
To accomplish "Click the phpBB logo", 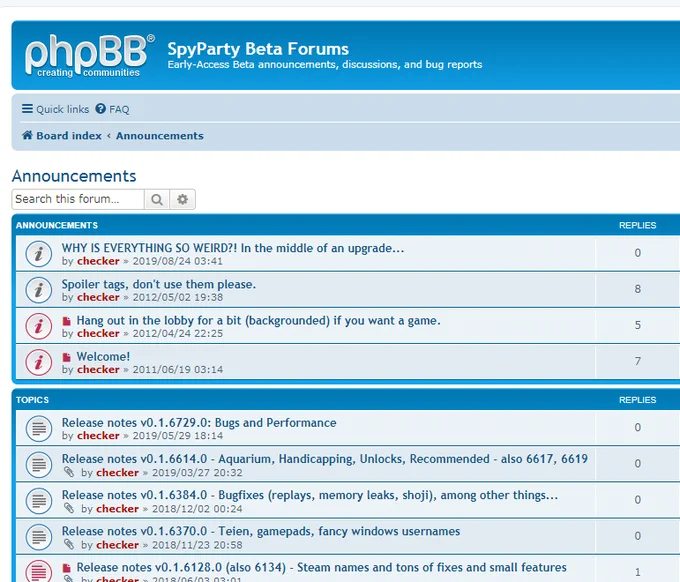I will point(89,56).
